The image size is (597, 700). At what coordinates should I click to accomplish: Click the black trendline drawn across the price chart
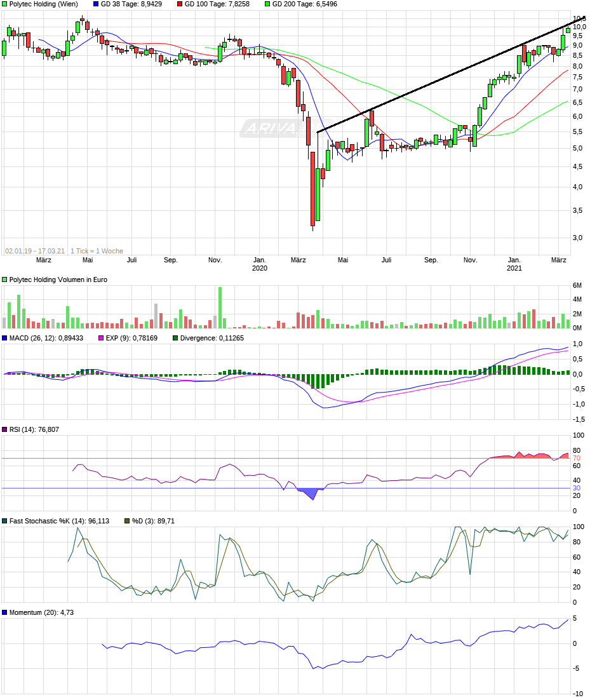pos(451,74)
